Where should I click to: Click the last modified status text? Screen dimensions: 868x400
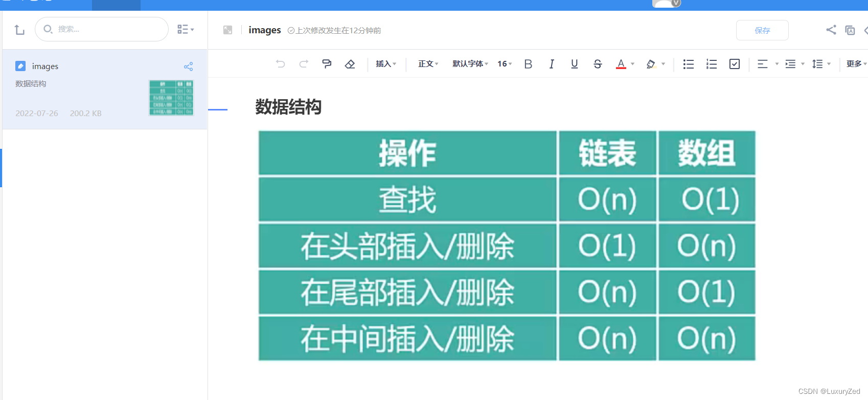point(334,31)
